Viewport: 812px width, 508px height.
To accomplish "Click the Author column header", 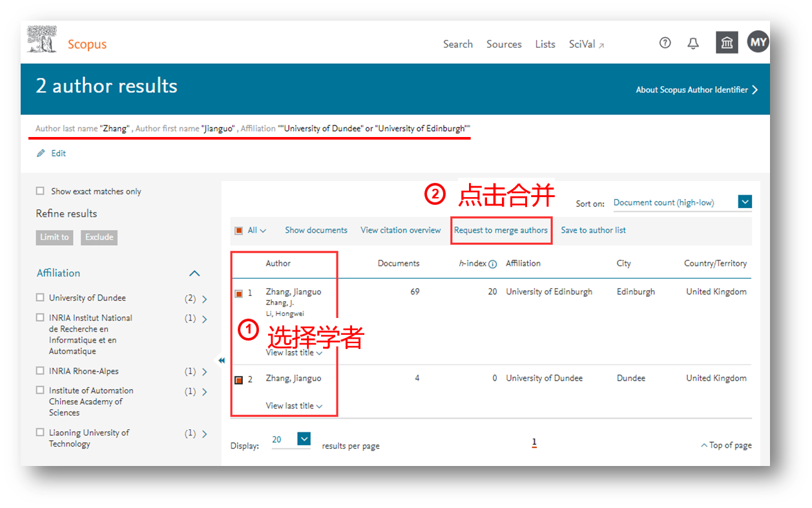I will [278, 264].
